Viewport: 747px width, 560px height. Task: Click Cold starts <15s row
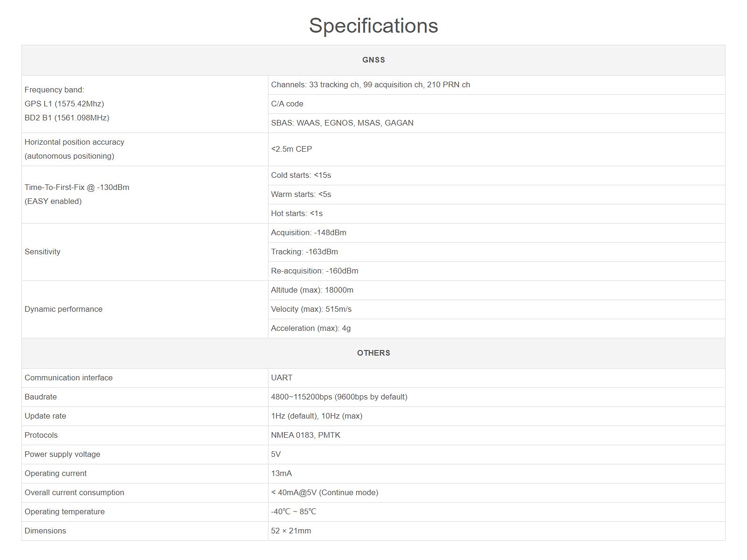tap(496, 175)
